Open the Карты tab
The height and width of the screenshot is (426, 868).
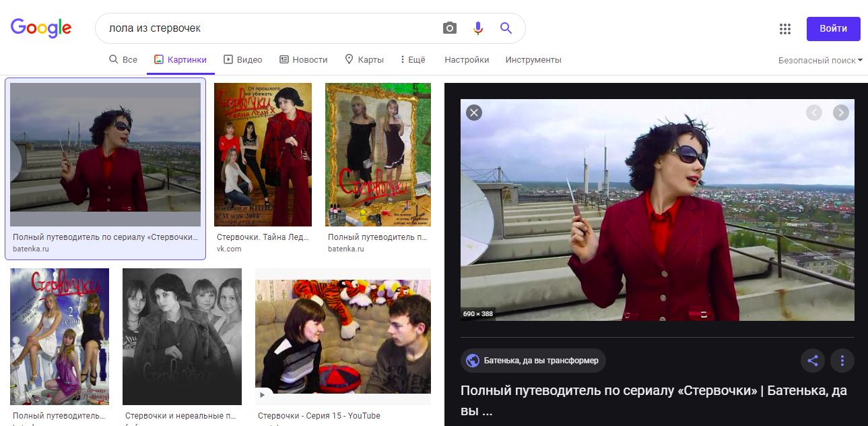coord(364,60)
